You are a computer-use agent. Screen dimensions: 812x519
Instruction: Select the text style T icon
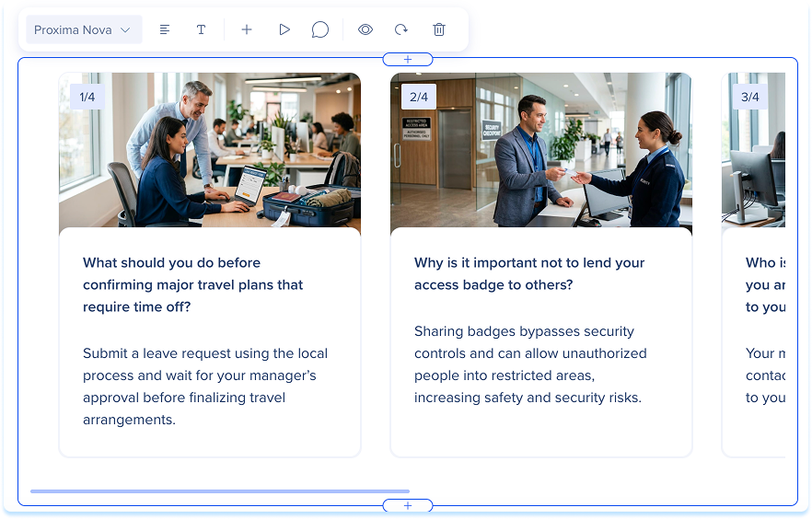pyautogui.click(x=201, y=30)
